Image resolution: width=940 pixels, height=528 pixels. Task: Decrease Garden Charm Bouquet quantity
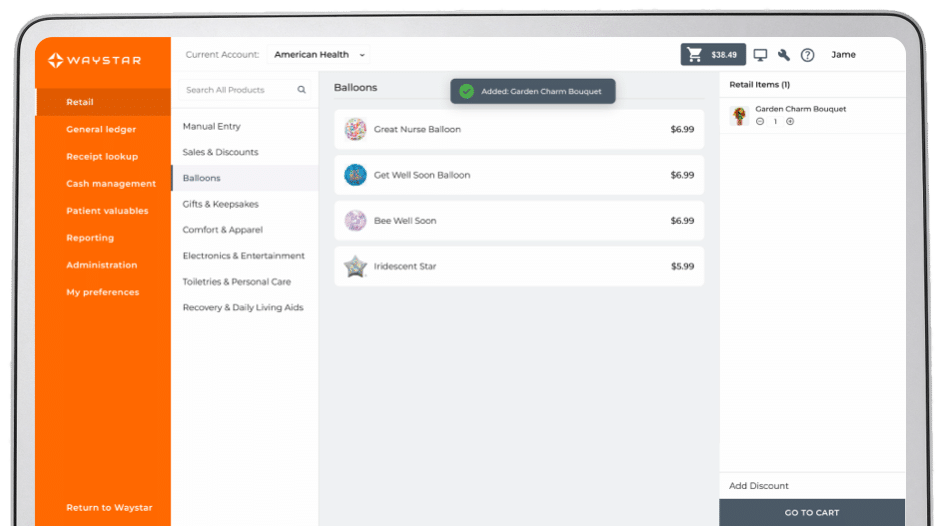(760, 122)
